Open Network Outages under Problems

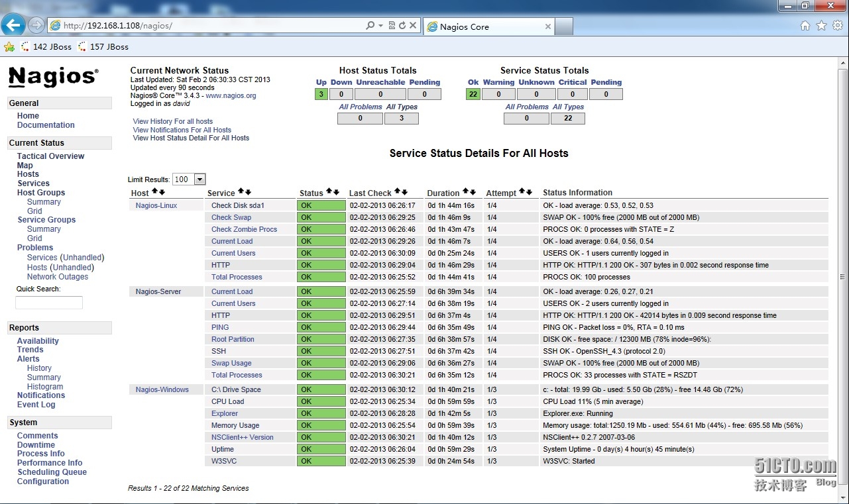tap(58, 277)
